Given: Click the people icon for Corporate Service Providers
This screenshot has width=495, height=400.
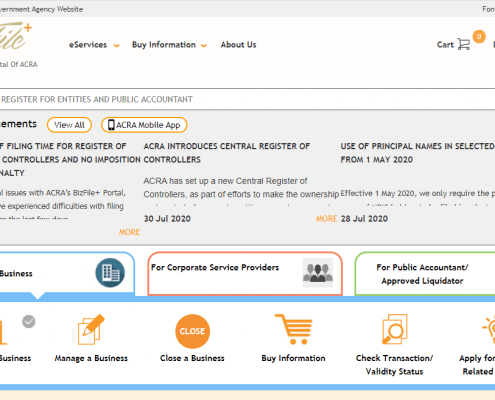Looking at the screenshot, I should [318, 273].
